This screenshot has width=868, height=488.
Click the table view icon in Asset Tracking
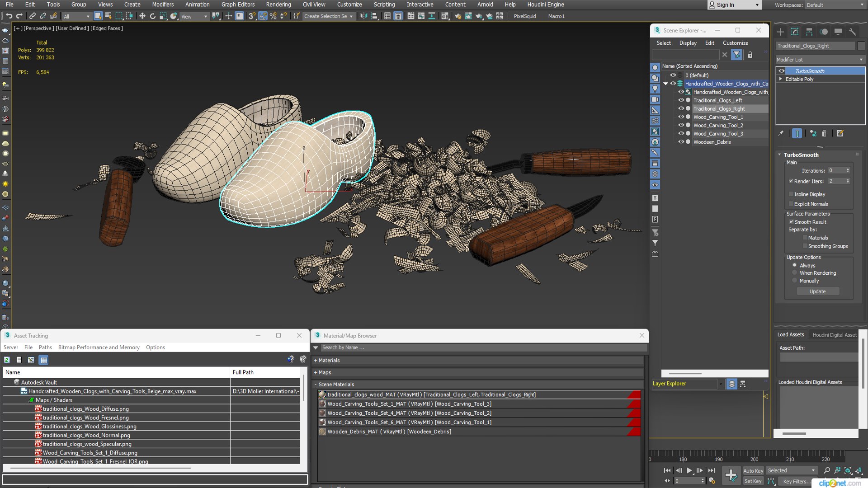(43, 360)
